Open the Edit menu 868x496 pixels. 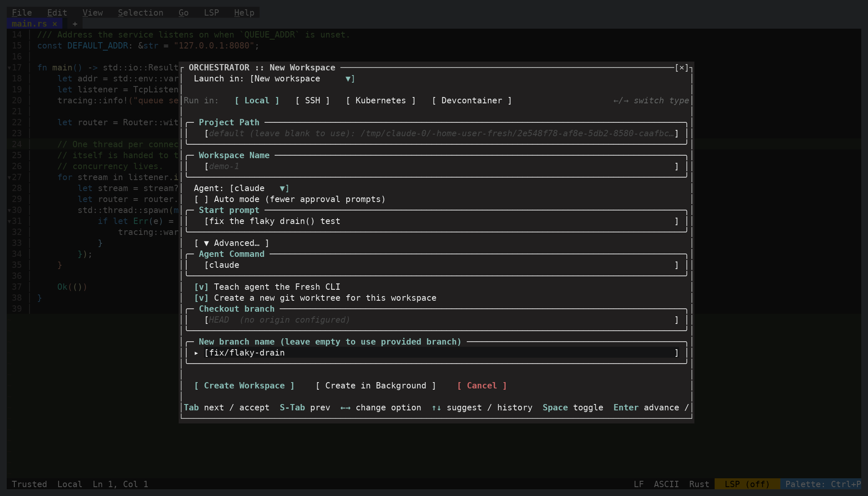coord(57,13)
